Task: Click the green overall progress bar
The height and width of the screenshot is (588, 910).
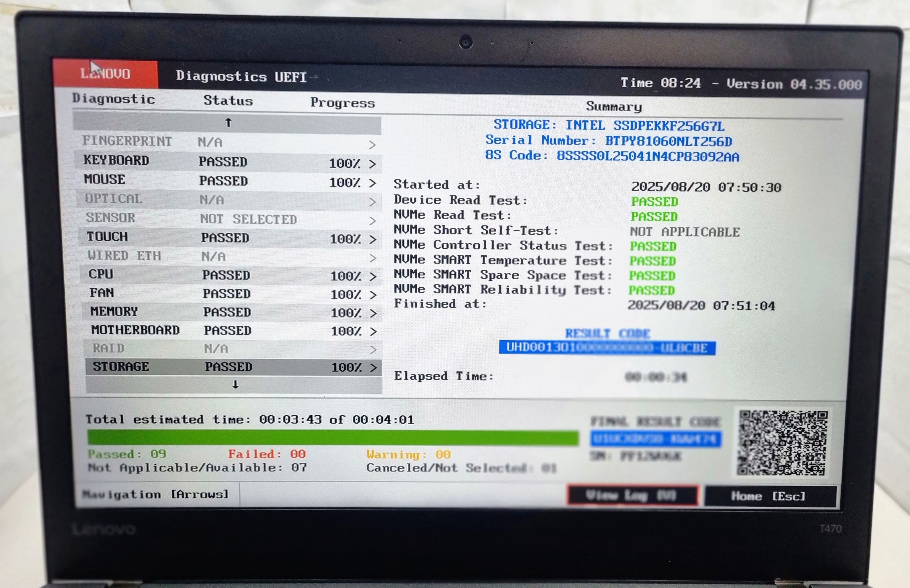Action: (x=333, y=438)
